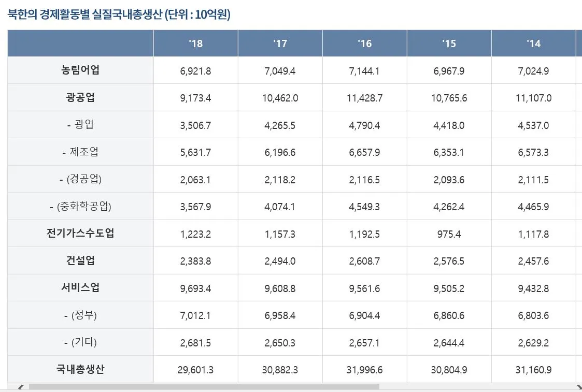This screenshot has width=582, height=392.
Task: Click the '15 column header
Action: (x=449, y=43)
